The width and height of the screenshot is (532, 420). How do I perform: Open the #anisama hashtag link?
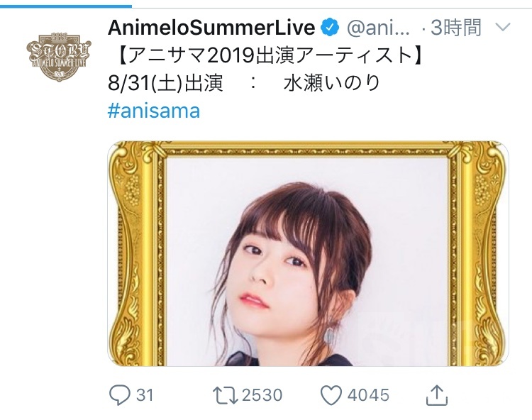coord(154,111)
